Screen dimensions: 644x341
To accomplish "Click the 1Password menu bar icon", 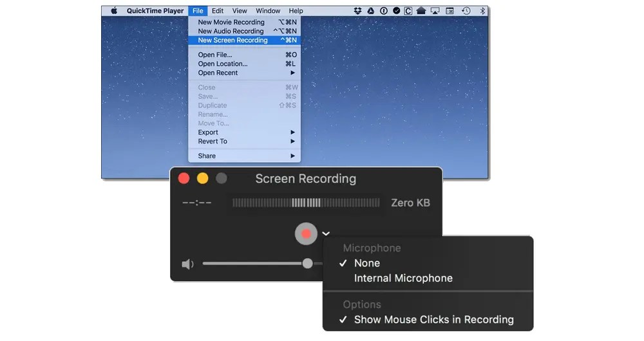I will click(x=384, y=11).
